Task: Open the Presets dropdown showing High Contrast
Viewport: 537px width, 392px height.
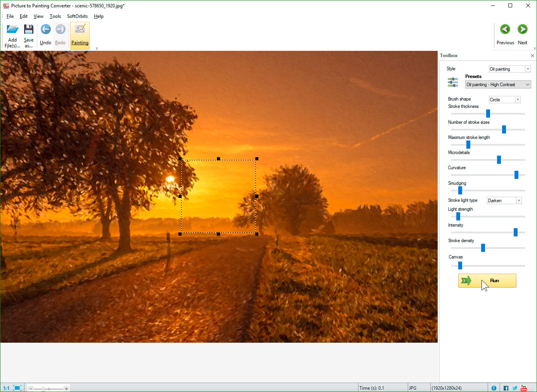Action: pos(498,85)
